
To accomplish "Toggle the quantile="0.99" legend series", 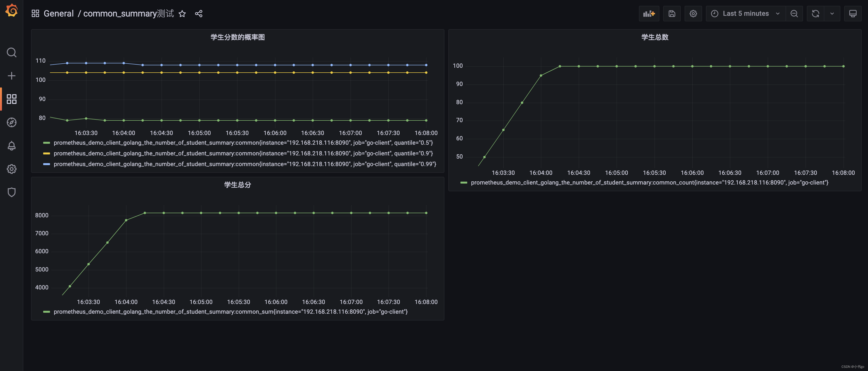I will pyautogui.click(x=245, y=164).
